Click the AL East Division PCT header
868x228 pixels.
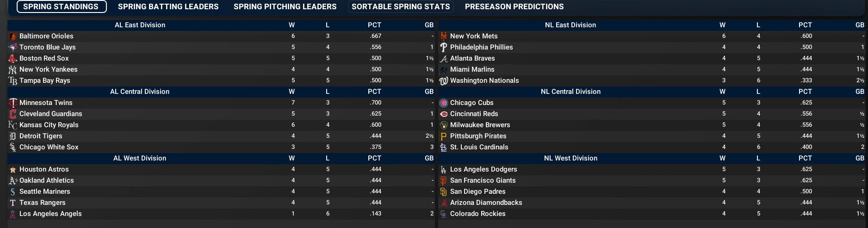(374, 25)
